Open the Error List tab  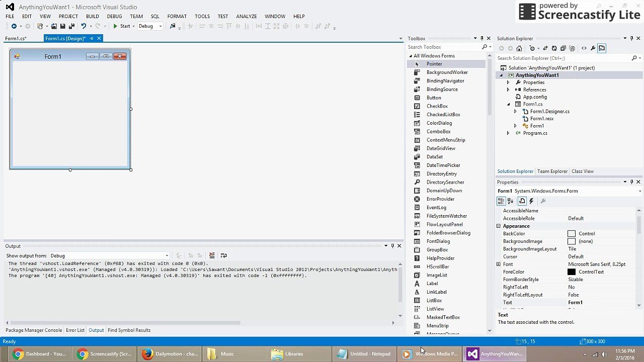[x=75, y=330]
